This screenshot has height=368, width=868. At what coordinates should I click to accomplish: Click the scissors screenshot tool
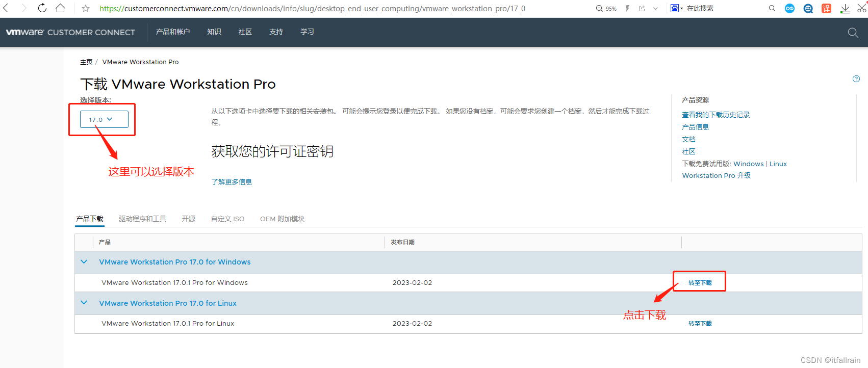click(x=862, y=7)
